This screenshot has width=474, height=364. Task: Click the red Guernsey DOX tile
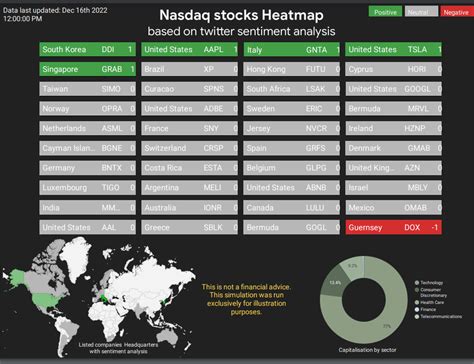pyautogui.click(x=394, y=227)
